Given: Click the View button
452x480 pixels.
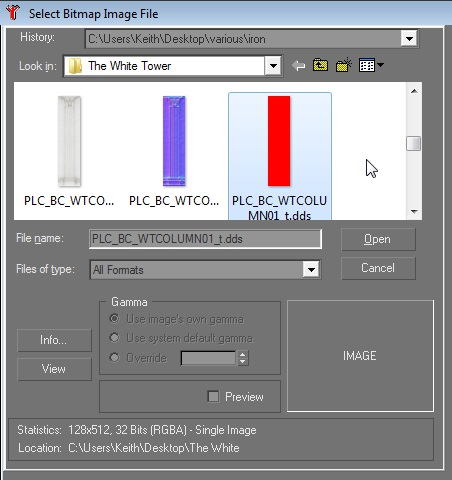Looking at the screenshot, I should click(x=54, y=369).
